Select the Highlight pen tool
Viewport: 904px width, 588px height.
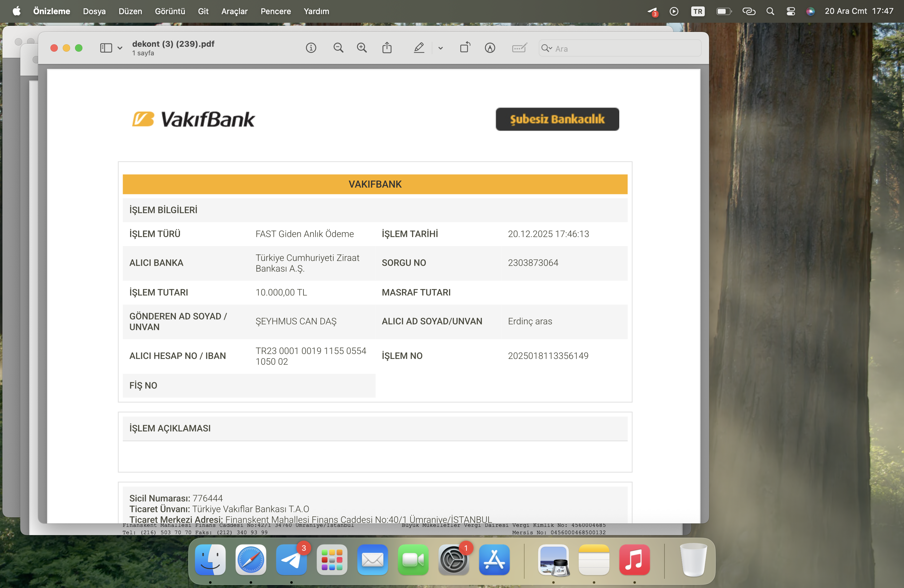pos(418,48)
